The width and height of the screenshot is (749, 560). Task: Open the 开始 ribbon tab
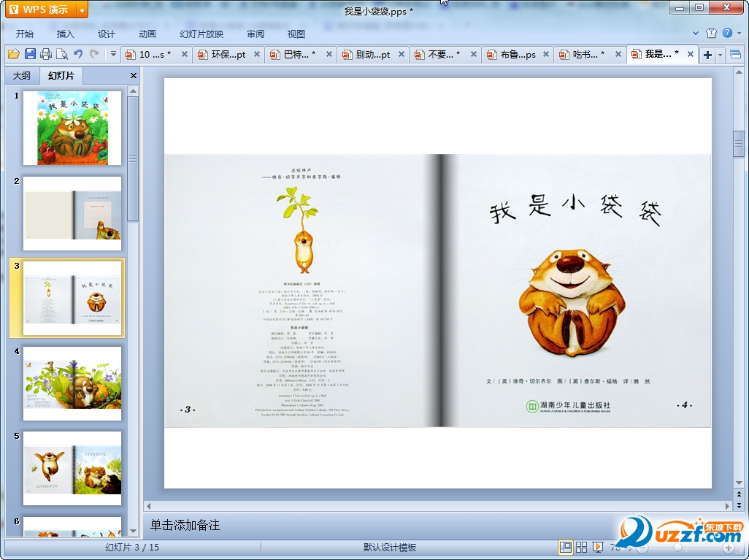click(x=24, y=34)
